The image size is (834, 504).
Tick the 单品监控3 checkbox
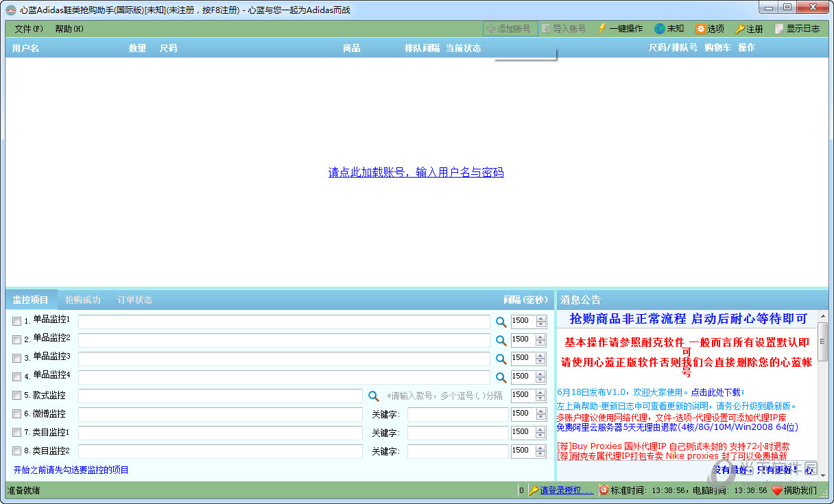[x=16, y=358]
